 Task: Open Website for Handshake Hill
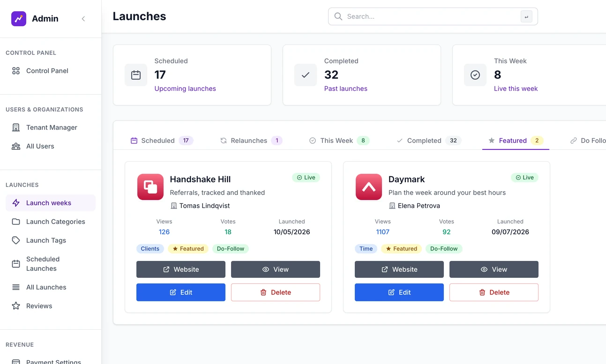(181, 269)
